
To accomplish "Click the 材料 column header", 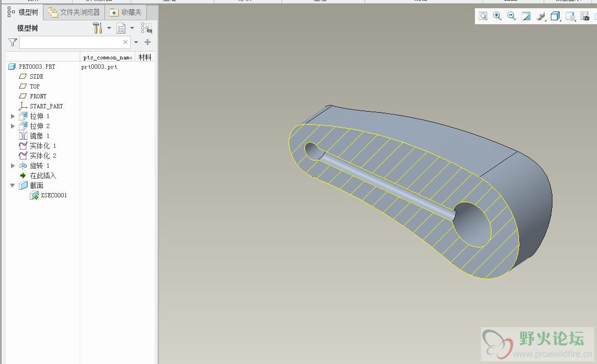I will [x=145, y=57].
